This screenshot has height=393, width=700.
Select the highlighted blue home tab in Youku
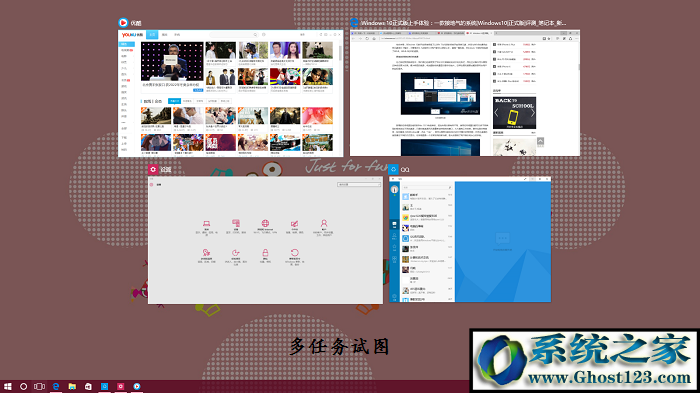pyautogui.click(x=152, y=35)
